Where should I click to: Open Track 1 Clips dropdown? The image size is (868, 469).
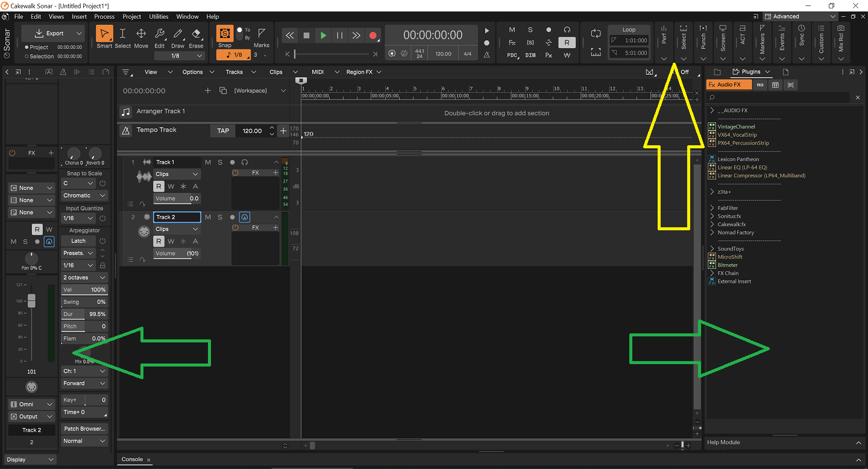tap(177, 174)
